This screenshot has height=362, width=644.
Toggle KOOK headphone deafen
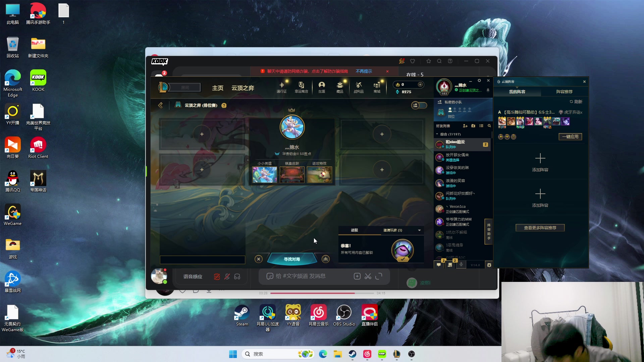tap(237, 277)
